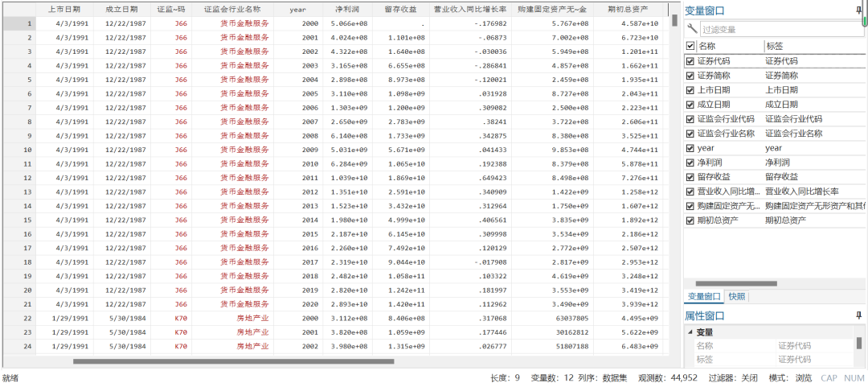This screenshot has height=383, width=868.
Task: Pin the 变量窗口 panel
Action: coord(858,10)
